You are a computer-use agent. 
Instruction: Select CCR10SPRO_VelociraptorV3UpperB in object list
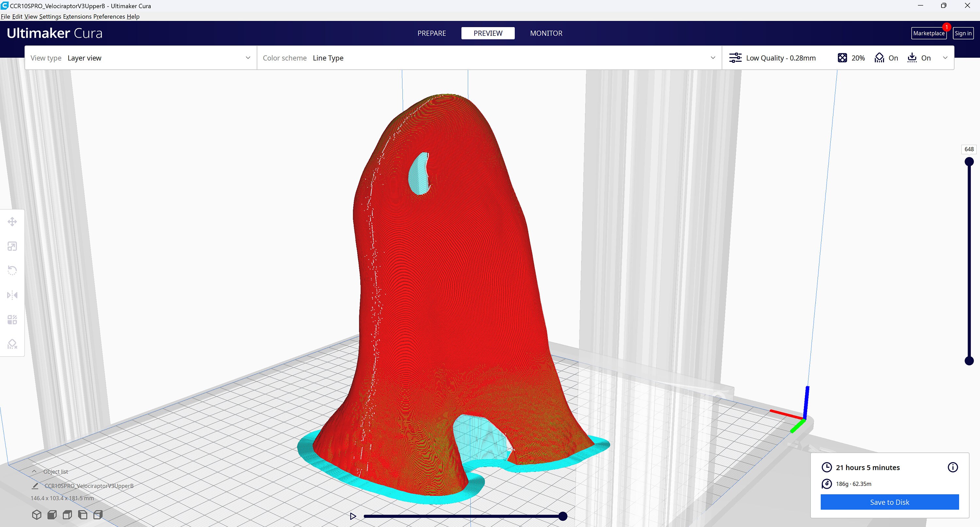(x=89, y=486)
